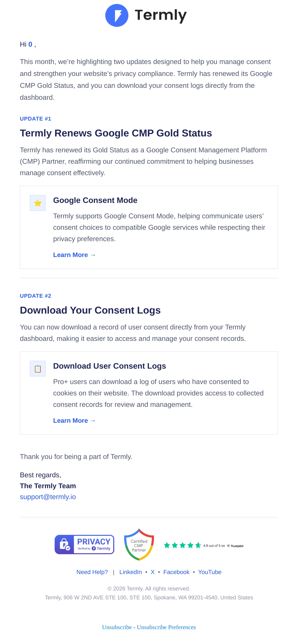Click the Certified CMP Partner shield badge
This screenshot has height=644, width=298.
pyautogui.click(x=139, y=545)
